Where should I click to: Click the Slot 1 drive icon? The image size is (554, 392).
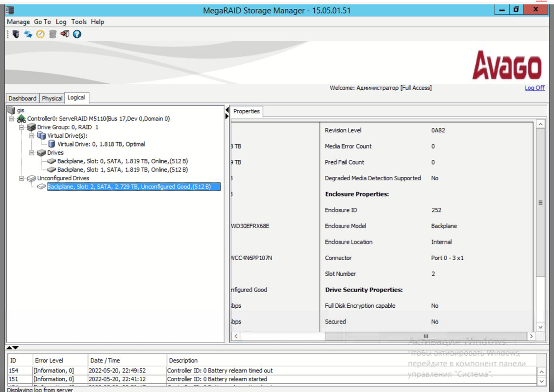tap(51, 170)
